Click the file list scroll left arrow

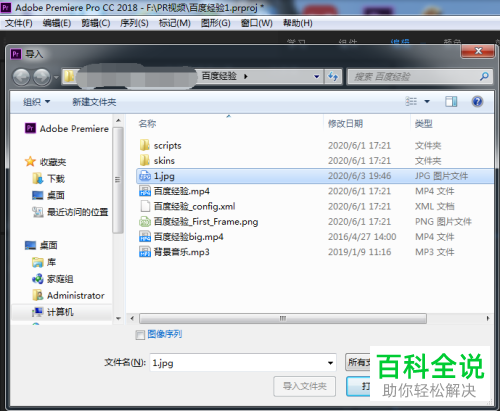point(132,318)
